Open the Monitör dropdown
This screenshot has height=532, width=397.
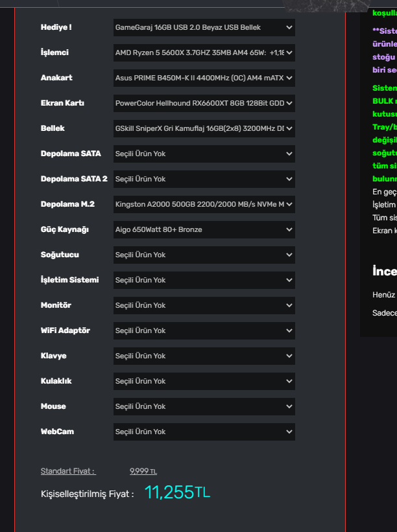[204, 305]
